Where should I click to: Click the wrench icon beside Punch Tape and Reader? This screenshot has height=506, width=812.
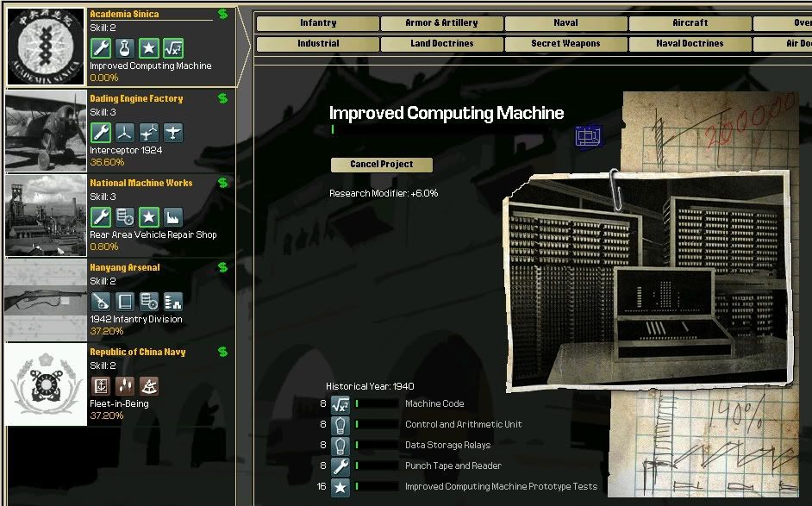click(x=340, y=465)
